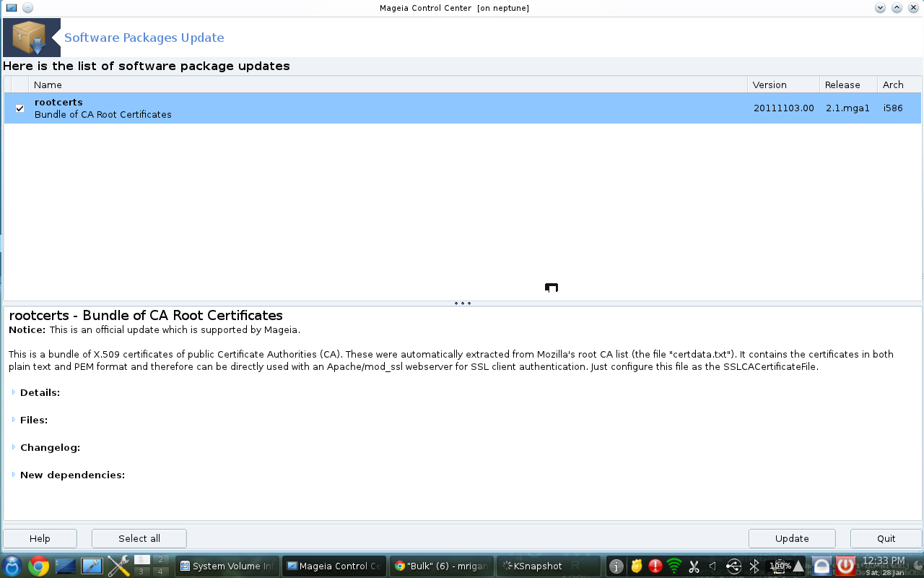Switch to virtual desktop 3
This screenshot has height=578, width=924.
click(142, 571)
